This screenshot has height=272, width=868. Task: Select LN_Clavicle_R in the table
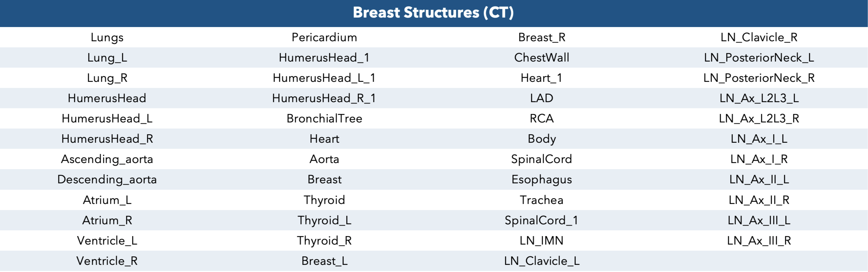(759, 38)
